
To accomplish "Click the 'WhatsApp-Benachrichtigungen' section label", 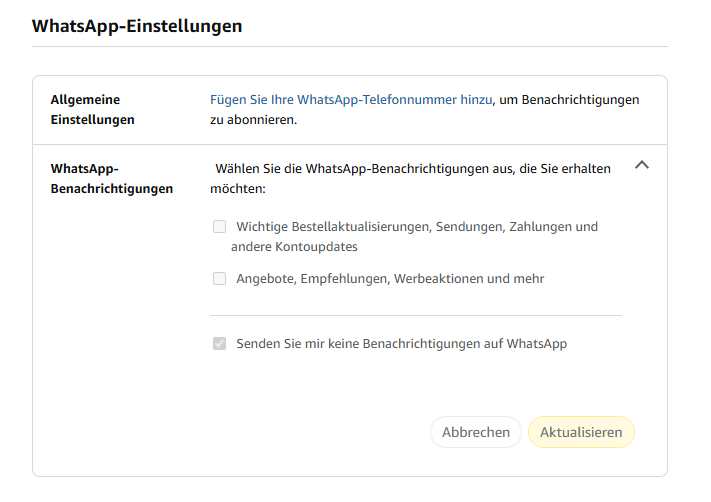I will point(112,179).
